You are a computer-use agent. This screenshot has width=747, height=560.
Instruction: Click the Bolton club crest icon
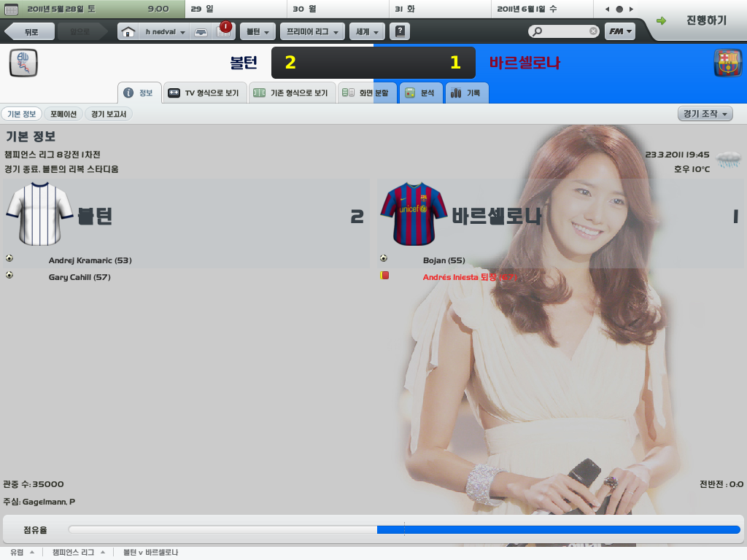tap(23, 63)
